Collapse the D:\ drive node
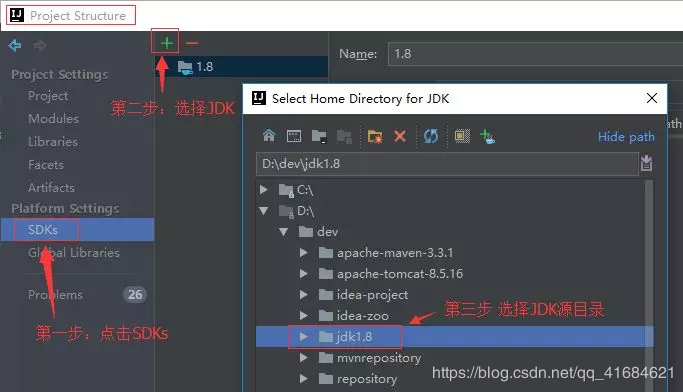This screenshot has width=683, height=392. 264,211
